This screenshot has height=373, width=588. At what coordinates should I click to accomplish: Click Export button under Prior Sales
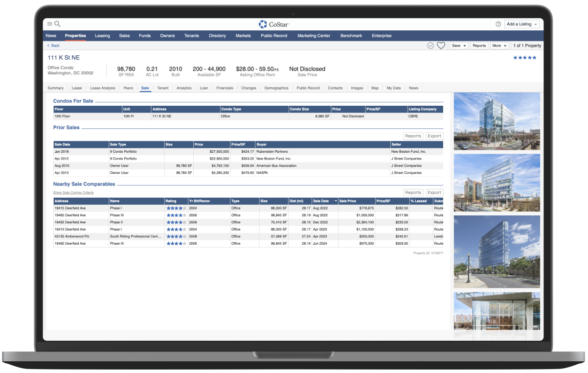coord(434,136)
